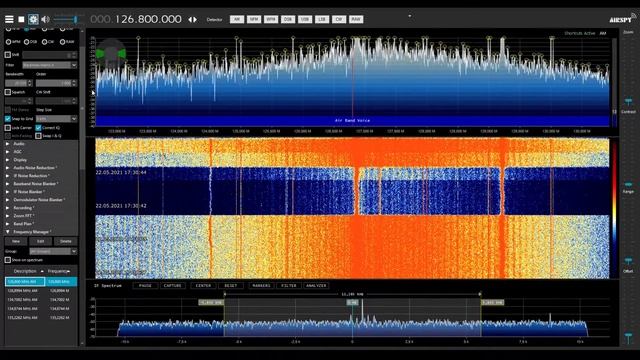Mute audio with the speaker icon
This screenshot has width=640, height=360.
point(45,19)
